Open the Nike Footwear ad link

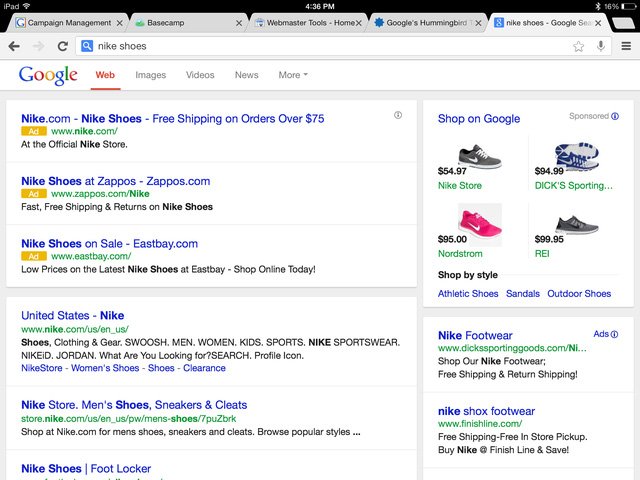click(475, 336)
